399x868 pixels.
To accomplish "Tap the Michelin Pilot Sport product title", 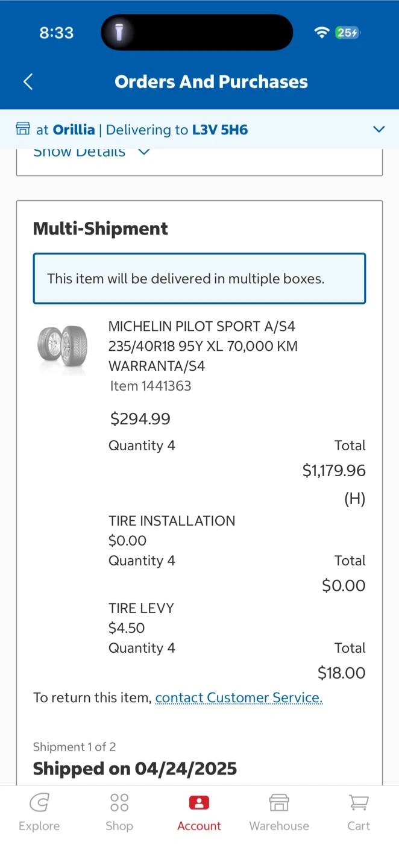I will click(203, 346).
